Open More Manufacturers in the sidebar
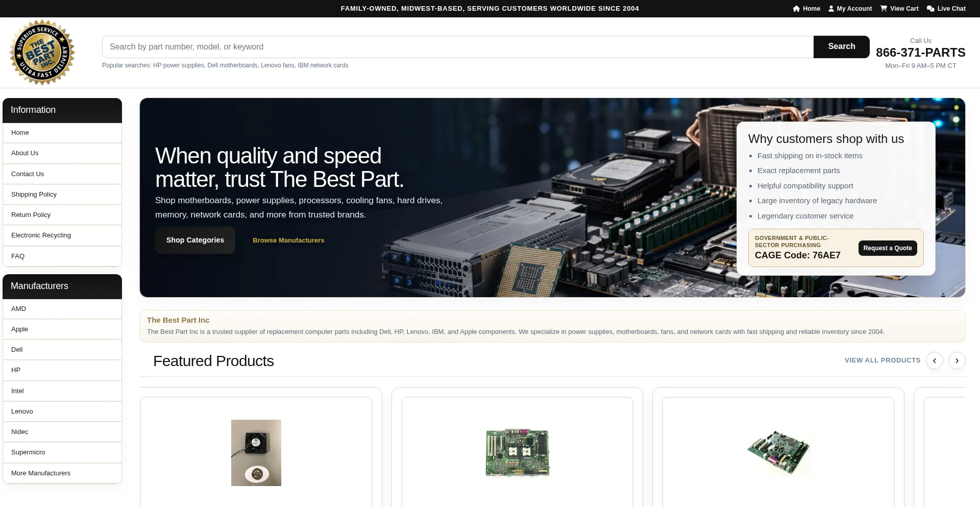The image size is (980, 507). pyautogui.click(x=62, y=473)
